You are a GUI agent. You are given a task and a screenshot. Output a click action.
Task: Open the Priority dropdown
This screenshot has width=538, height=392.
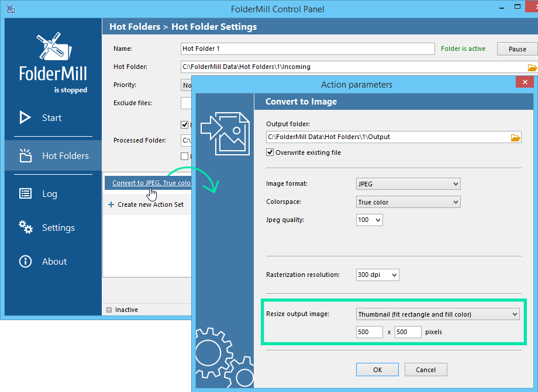coord(187,85)
